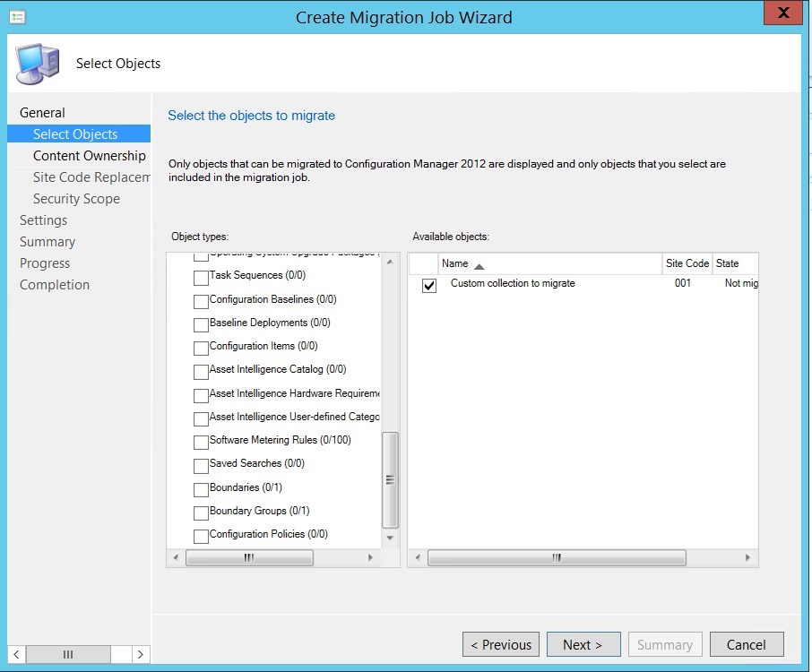Viewport: 812px width, 672px height.
Task: Check the Task Sequences checkbox
Action: [202, 277]
